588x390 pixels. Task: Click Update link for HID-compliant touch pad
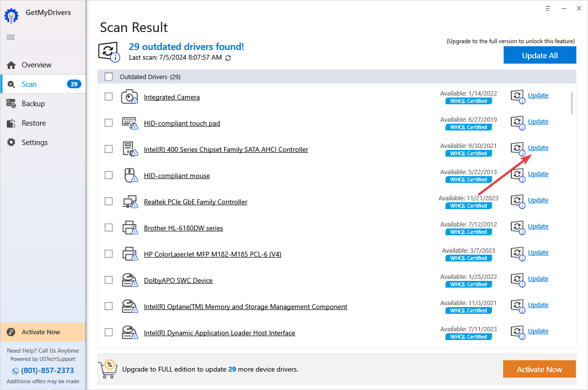point(538,122)
